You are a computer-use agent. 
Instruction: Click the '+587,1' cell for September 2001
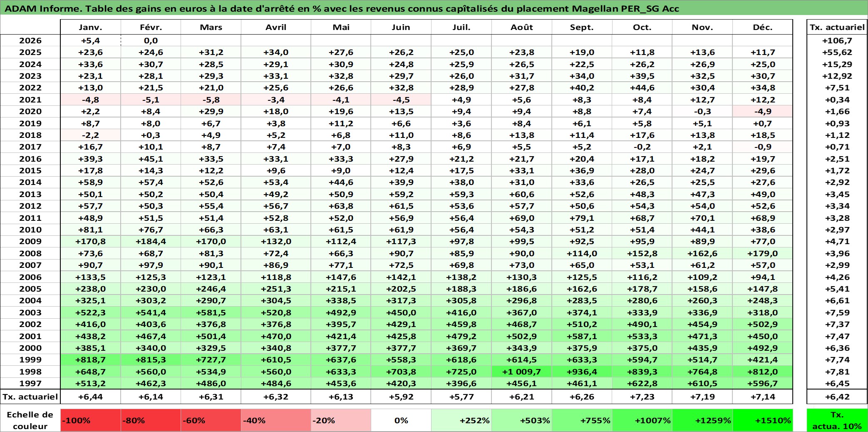582,337
